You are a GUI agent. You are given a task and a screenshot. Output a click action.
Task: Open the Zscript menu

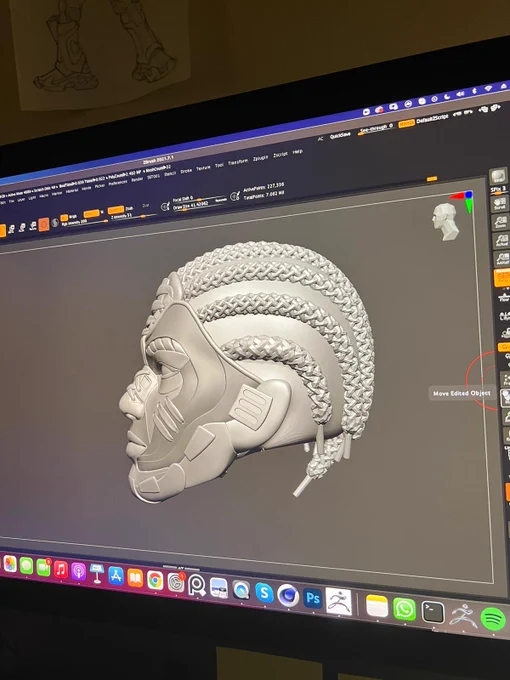281,155
